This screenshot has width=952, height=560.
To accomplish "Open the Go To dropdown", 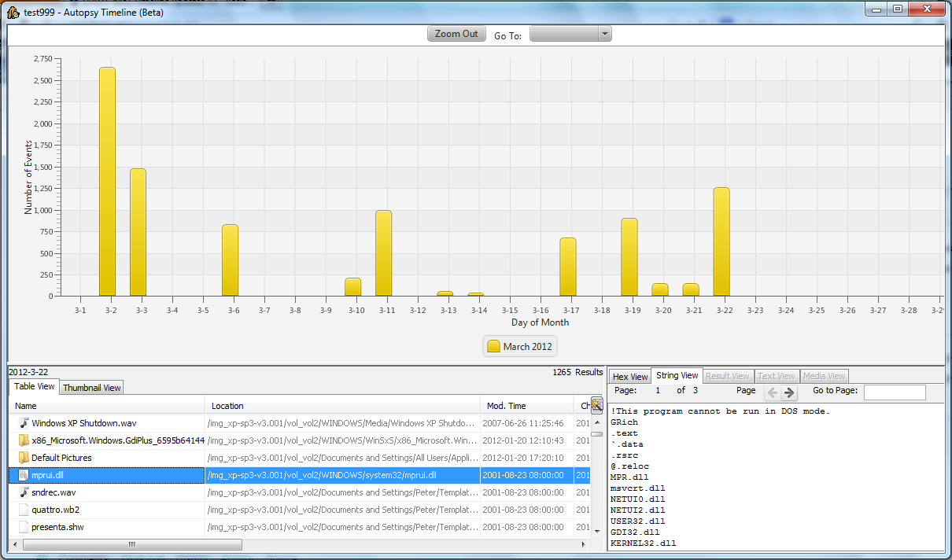I will [x=570, y=34].
